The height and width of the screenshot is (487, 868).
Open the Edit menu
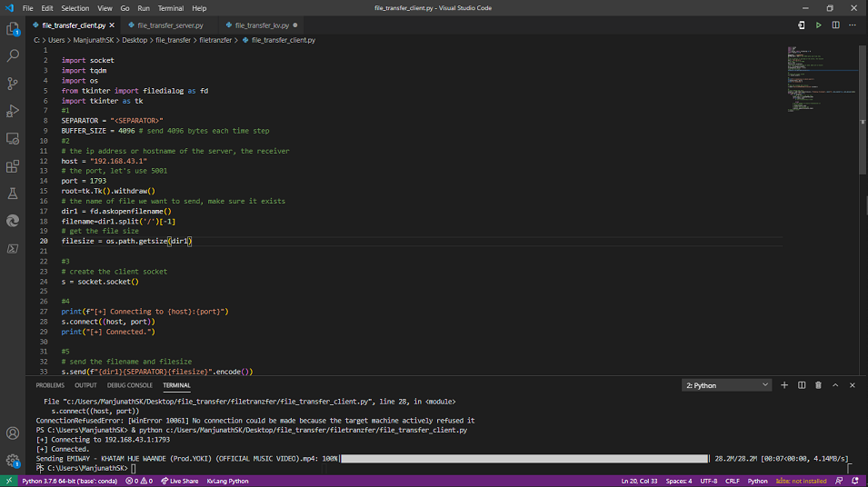(47, 8)
